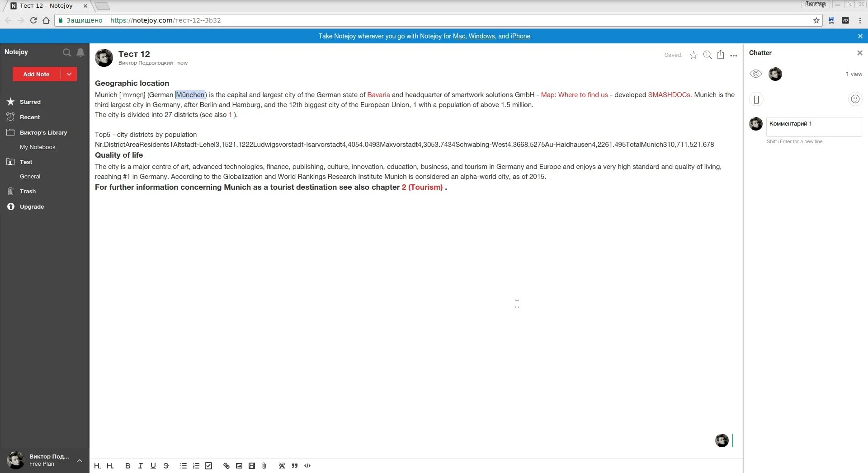The image size is (868, 473).
Task: Open the notifications bell
Action: 80,52
